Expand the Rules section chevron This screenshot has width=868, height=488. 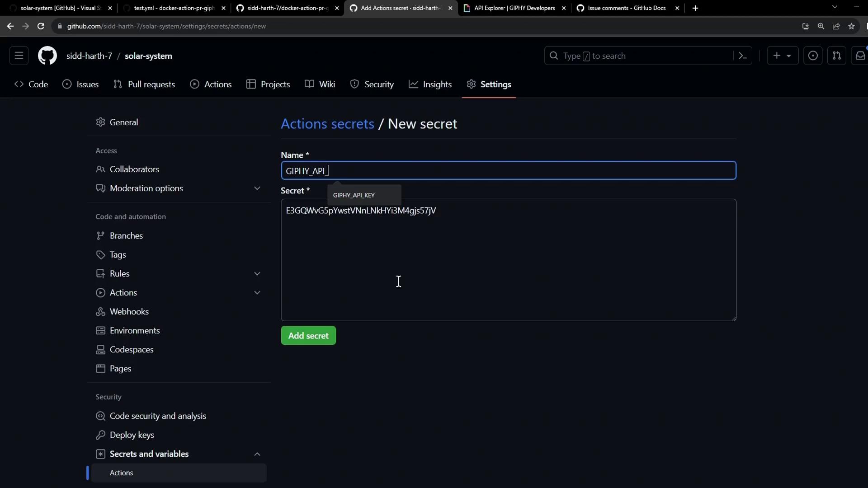click(x=257, y=274)
